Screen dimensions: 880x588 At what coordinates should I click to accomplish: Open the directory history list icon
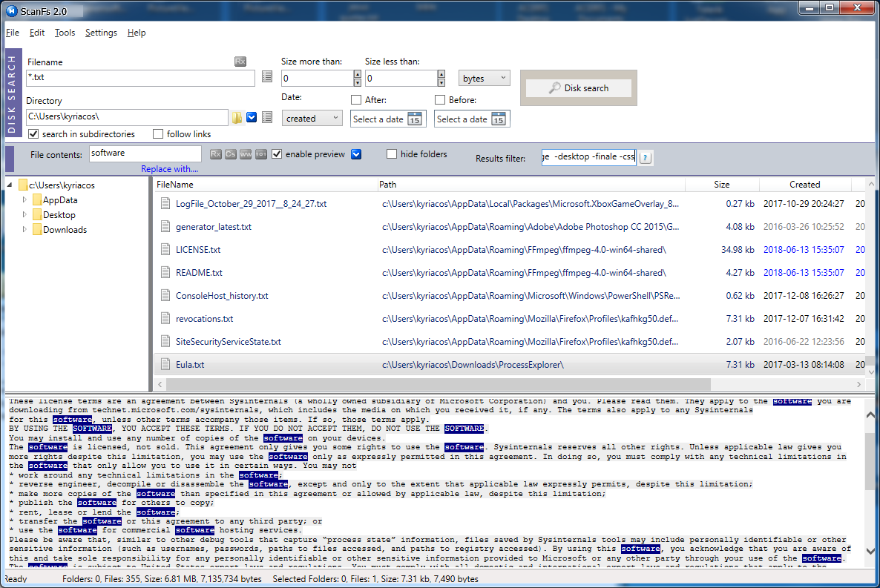tap(266, 116)
